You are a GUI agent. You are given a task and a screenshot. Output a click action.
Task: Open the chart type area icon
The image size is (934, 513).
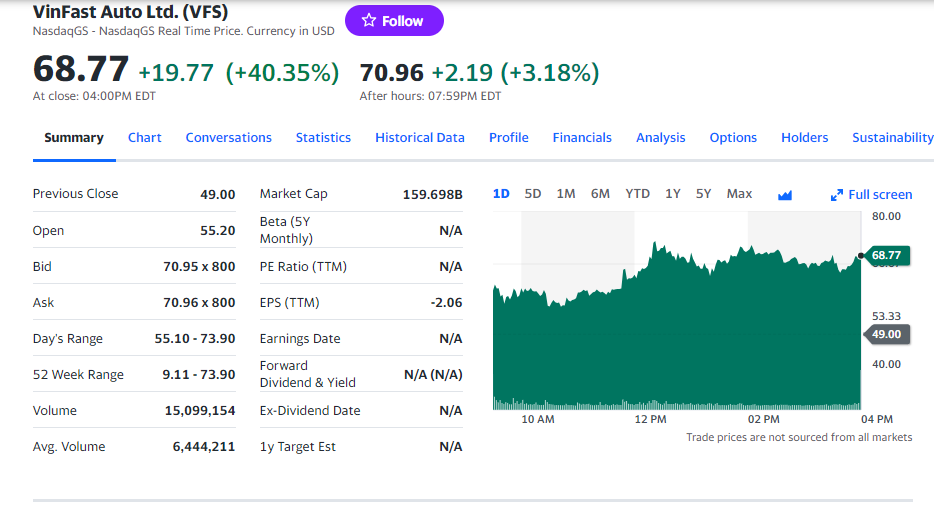pos(784,195)
